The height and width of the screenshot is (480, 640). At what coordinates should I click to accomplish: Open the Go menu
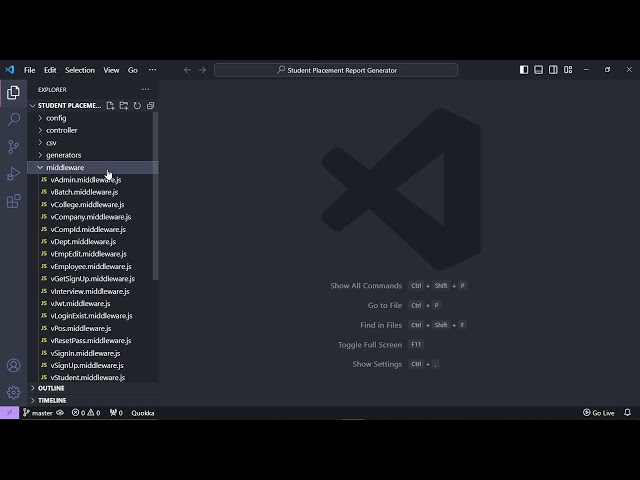click(x=133, y=70)
